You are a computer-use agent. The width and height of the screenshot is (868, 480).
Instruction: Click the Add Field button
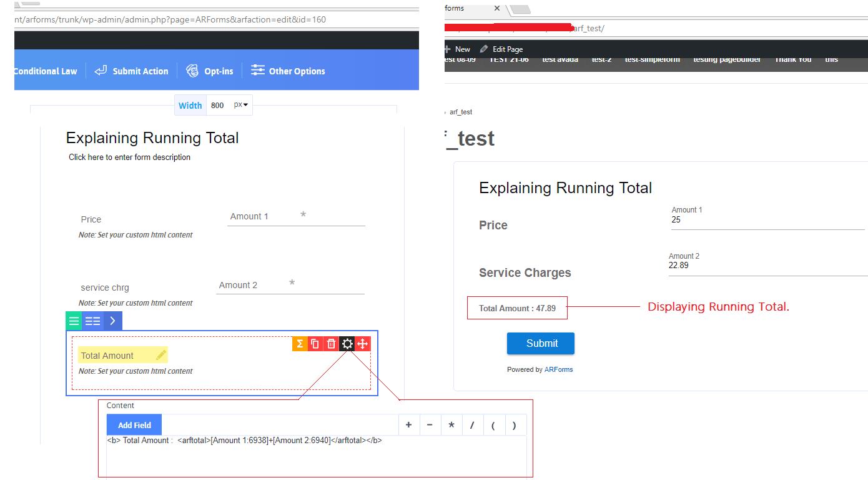134,425
